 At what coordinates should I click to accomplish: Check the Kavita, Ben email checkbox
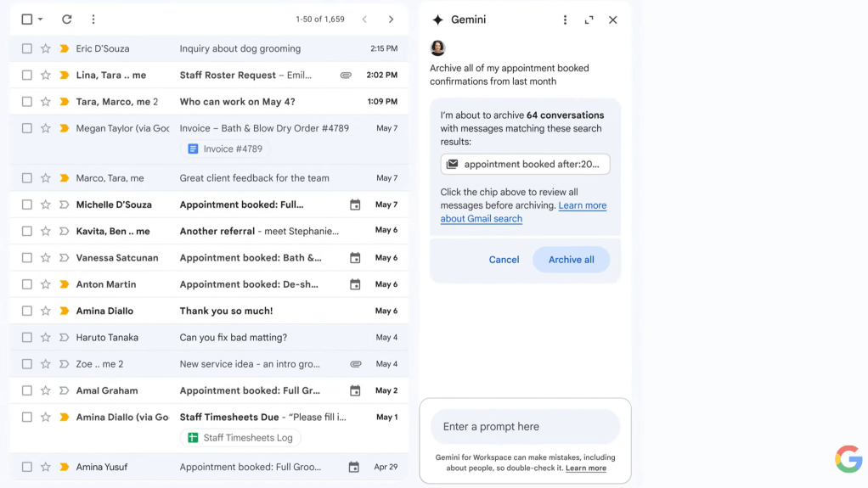[x=26, y=232]
